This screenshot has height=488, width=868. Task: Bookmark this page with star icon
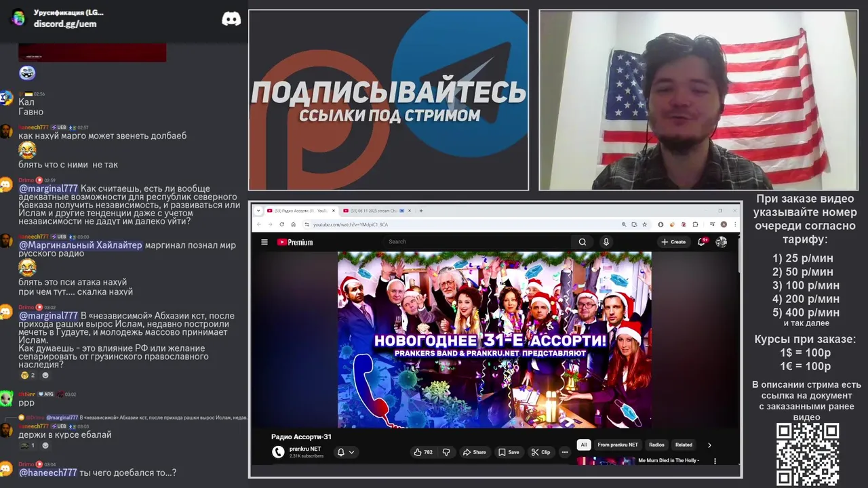tap(644, 224)
